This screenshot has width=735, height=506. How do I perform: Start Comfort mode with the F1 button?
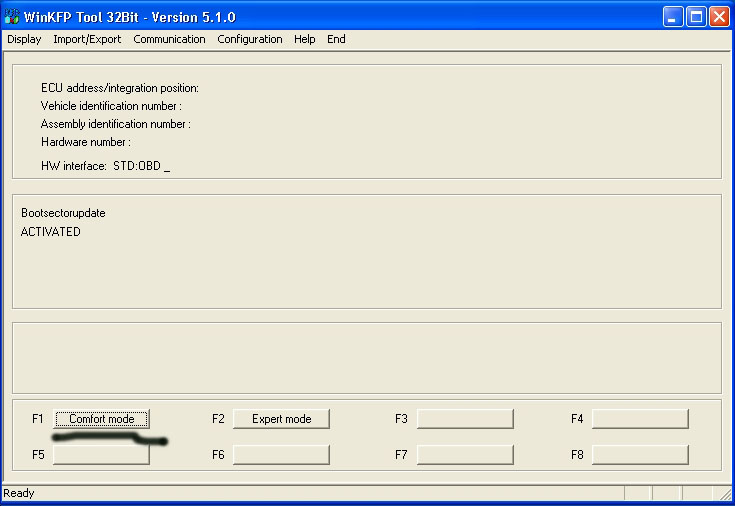coord(101,419)
